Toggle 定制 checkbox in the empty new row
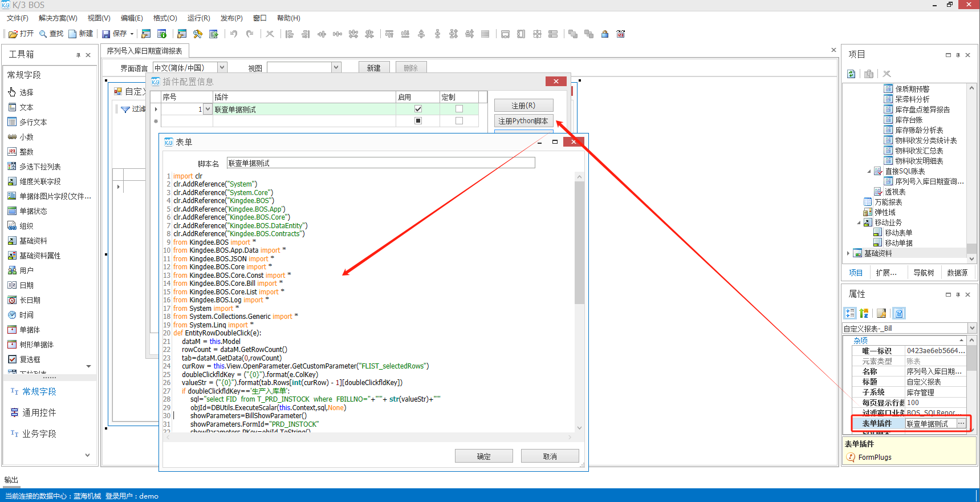 (459, 121)
